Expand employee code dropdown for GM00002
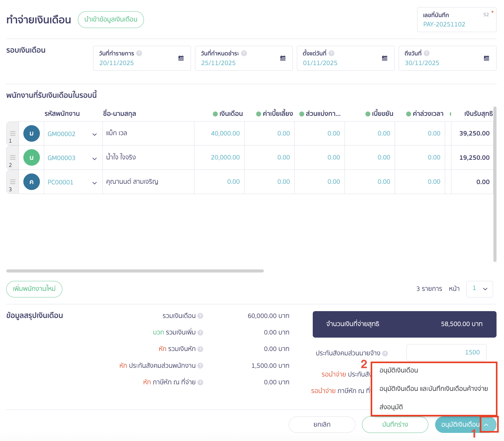Image resolution: width=504 pixels, height=441 pixels. click(94, 134)
